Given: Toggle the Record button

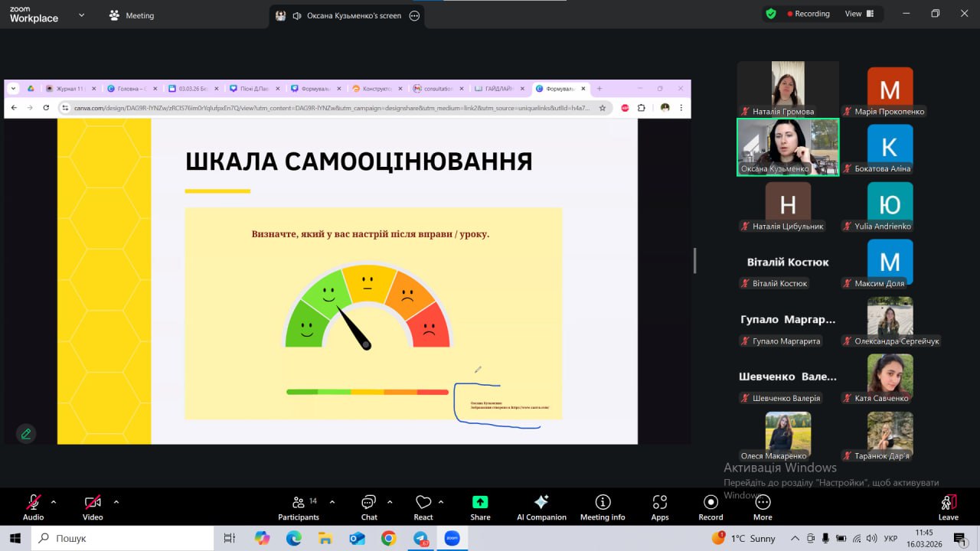Looking at the screenshot, I should [710, 507].
